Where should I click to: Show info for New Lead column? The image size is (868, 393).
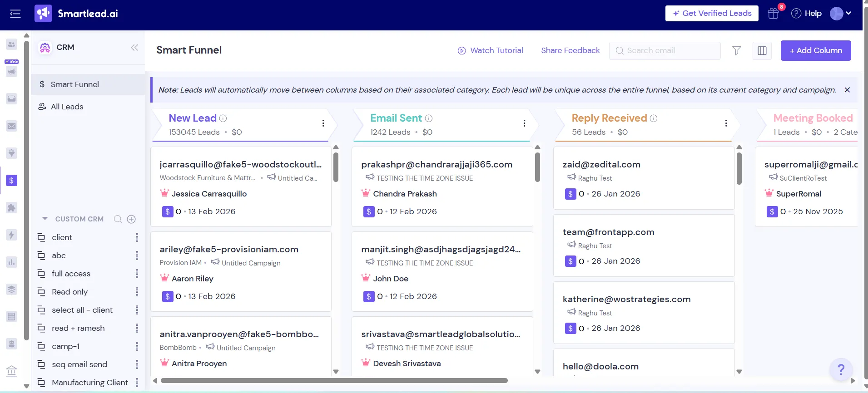click(x=223, y=118)
